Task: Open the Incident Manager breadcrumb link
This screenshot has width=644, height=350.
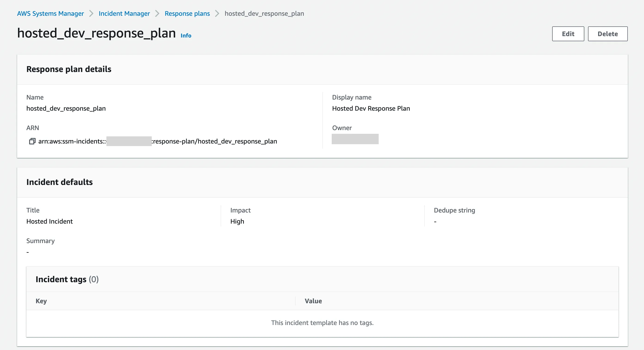Action: (x=124, y=13)
